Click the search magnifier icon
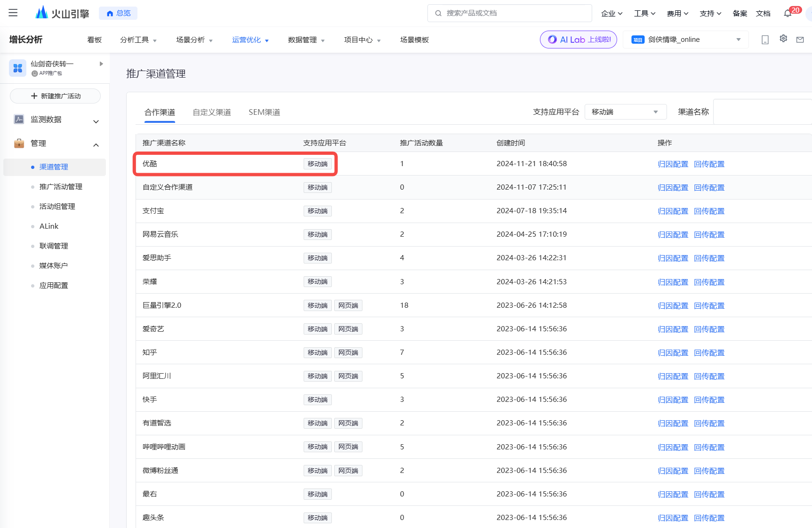Image resolution: width=812 pixels, height=528 pixels. (438, 13)
